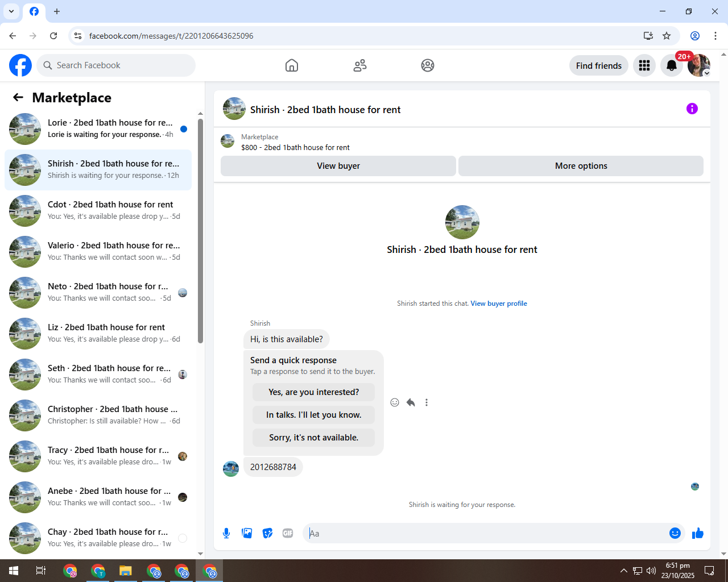Open Tracy's conversation in the list
728x582 pixels.
pos(98,456)
